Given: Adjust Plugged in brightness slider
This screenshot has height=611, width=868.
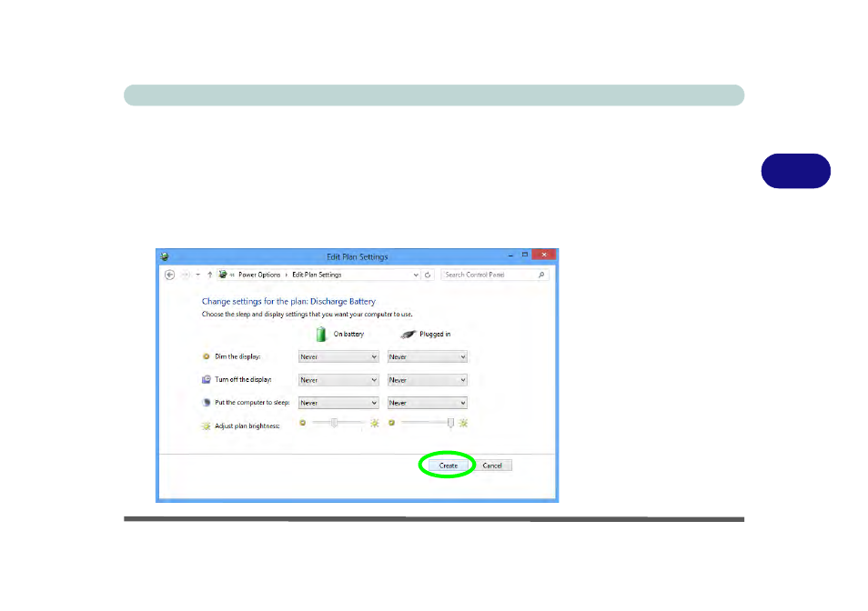Looking at the screenshot, I should pos(450,423).
